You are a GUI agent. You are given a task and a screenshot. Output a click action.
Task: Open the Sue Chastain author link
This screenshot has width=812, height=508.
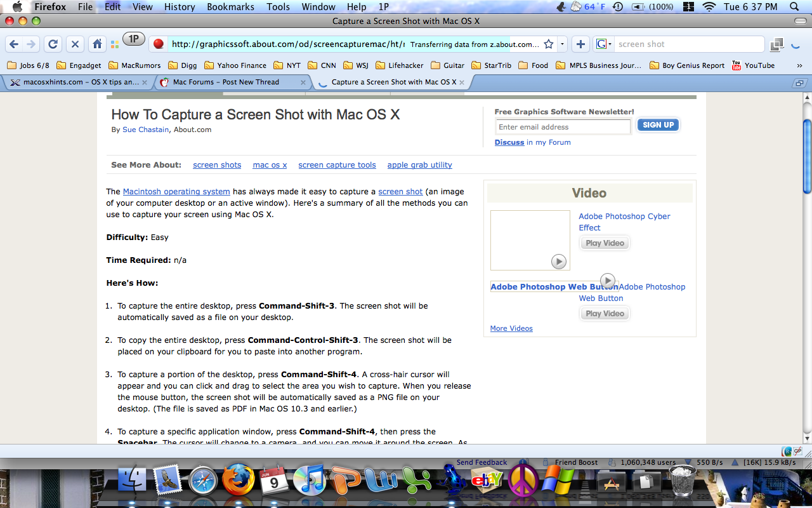point(145,130)
